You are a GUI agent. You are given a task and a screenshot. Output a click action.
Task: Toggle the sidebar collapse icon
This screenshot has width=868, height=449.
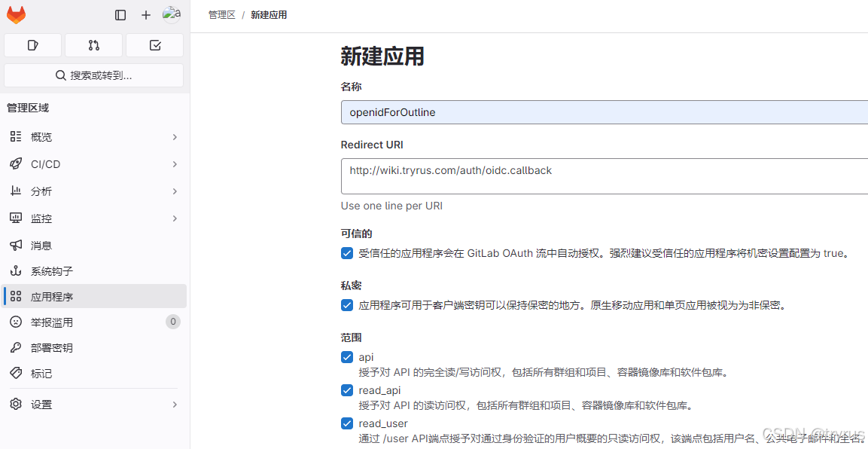(x=120, y=14)
